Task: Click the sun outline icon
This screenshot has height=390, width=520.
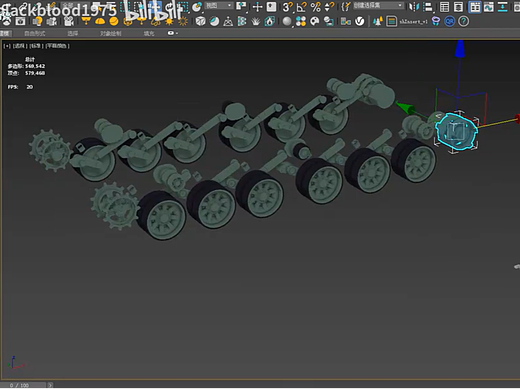Action: pos(183,21)
